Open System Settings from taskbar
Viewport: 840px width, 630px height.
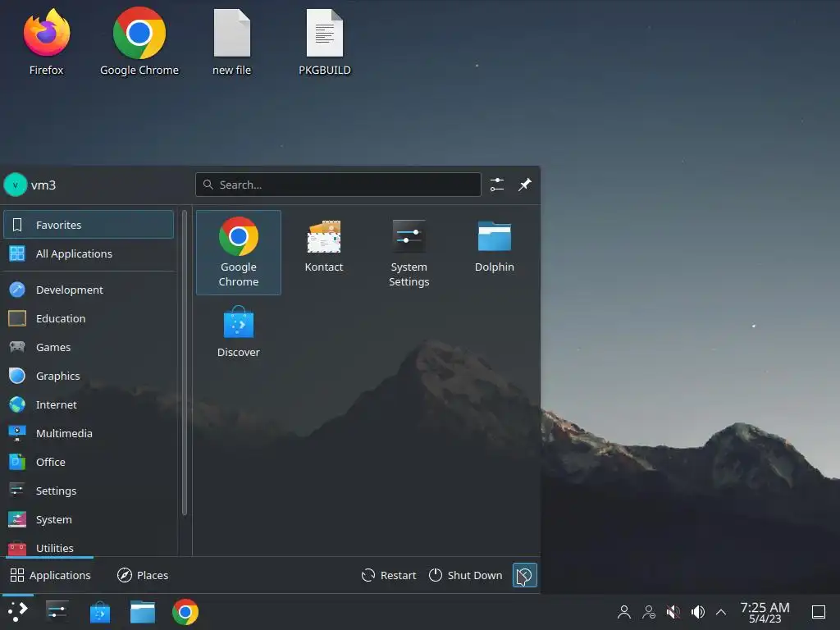pyautogui.click(x=57, y=612)
